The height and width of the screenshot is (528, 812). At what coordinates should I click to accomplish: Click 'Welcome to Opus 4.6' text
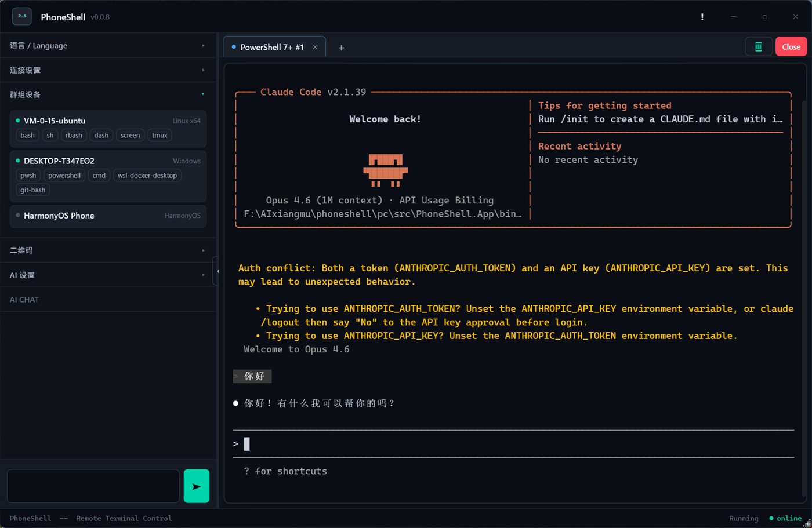coord(296,349)
